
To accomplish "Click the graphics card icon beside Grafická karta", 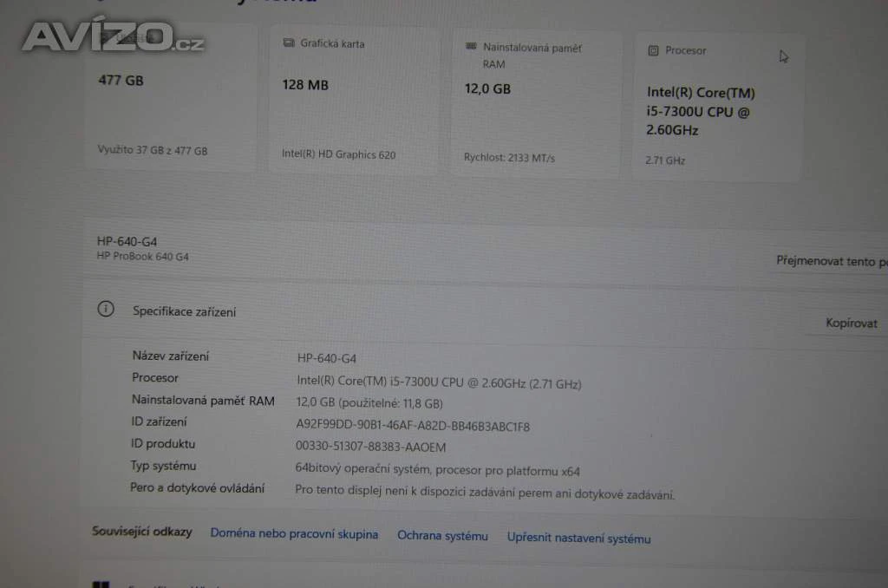I will [x=289, y=43].
